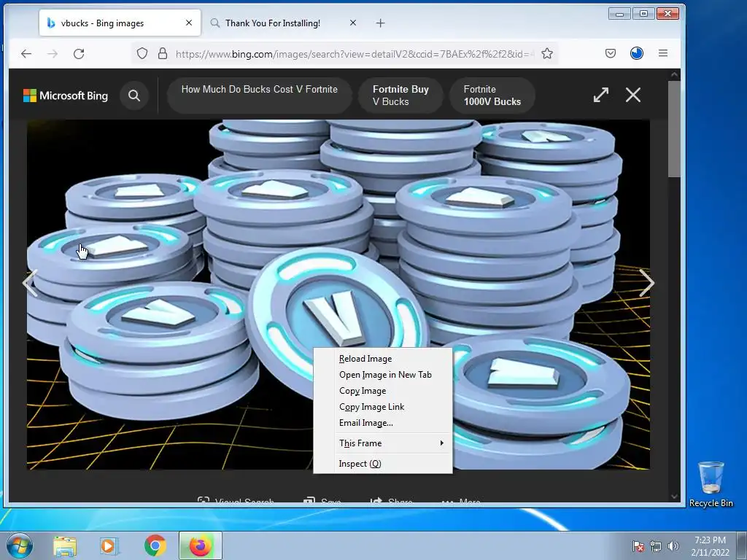
Task: Open the Recycle Bin desktop icon
Action: pyautogui.click(x=711, y=484)
